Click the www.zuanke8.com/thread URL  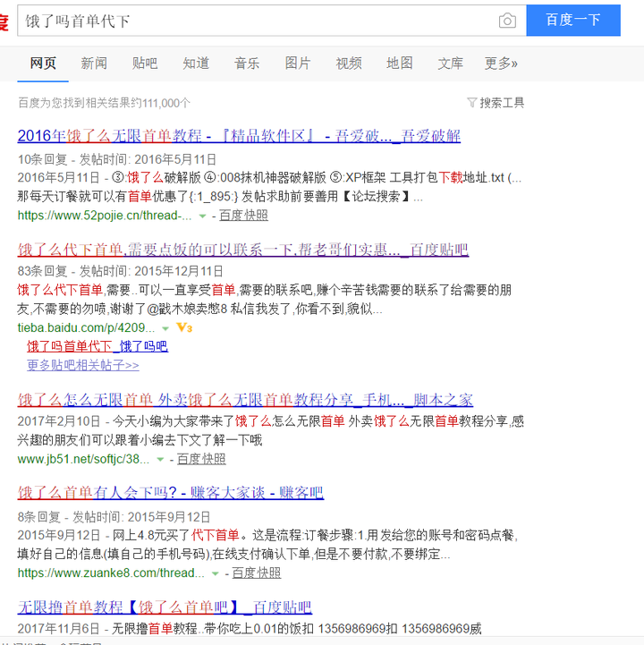[111, 573]
